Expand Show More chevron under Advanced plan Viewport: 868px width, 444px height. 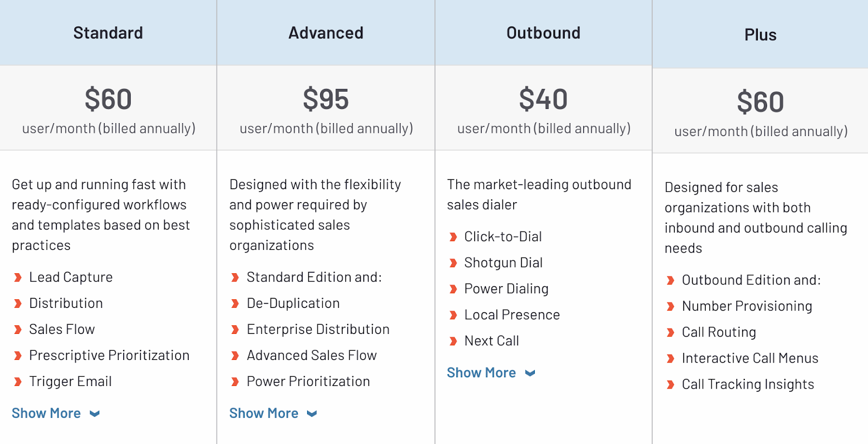(312, 414)
